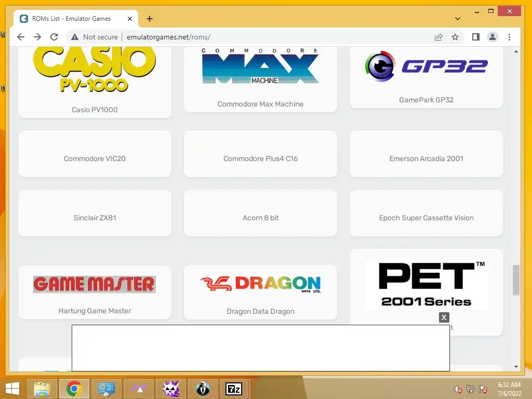Click the white advertisement banner
This screenshot has height=399, width=532.
tap(261, 348)
